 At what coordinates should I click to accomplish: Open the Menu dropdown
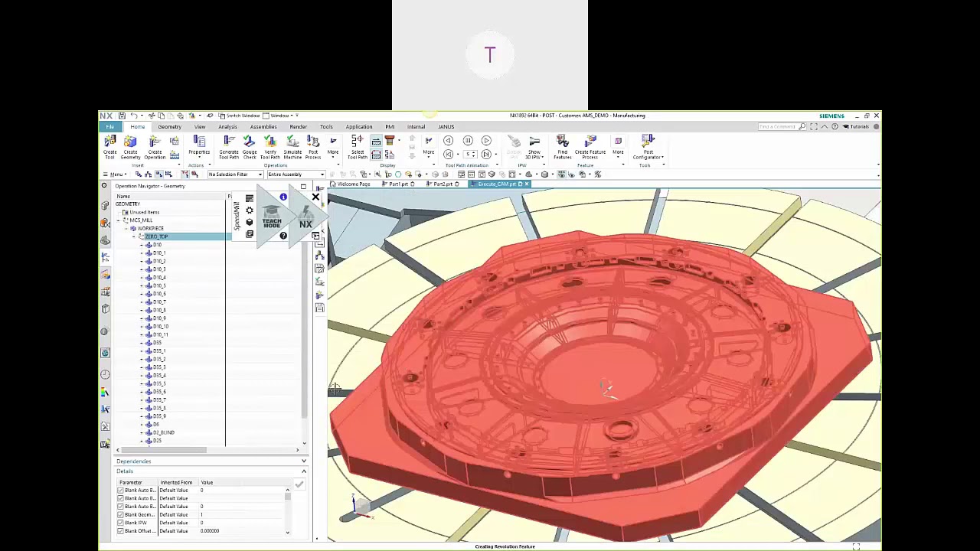tap(115, 174)
